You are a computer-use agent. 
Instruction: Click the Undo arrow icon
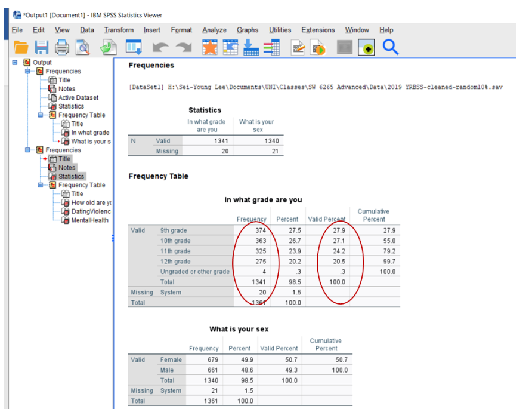click(x=160, y=47)
